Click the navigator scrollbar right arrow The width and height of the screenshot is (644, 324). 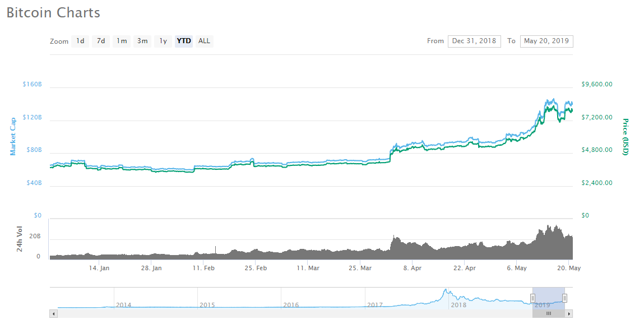point(569,313)
